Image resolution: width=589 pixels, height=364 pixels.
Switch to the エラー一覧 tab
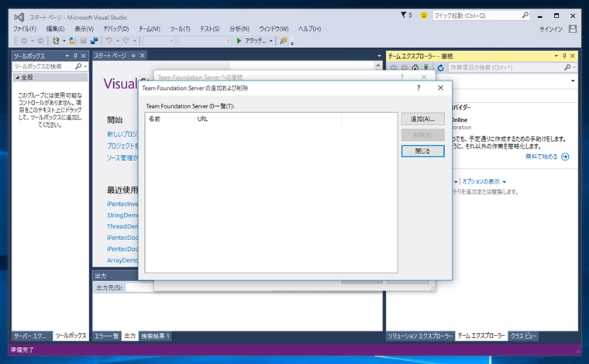click(x=107, y=336)
